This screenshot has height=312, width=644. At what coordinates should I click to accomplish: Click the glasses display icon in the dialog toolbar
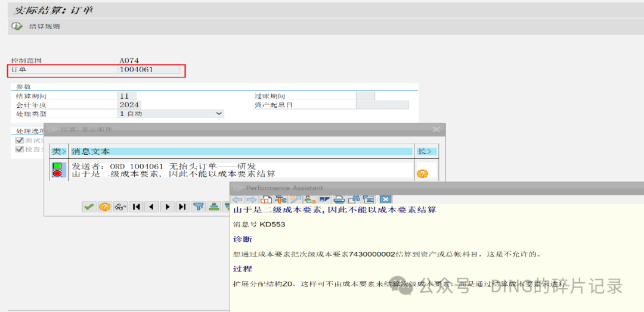click(120, 207)
